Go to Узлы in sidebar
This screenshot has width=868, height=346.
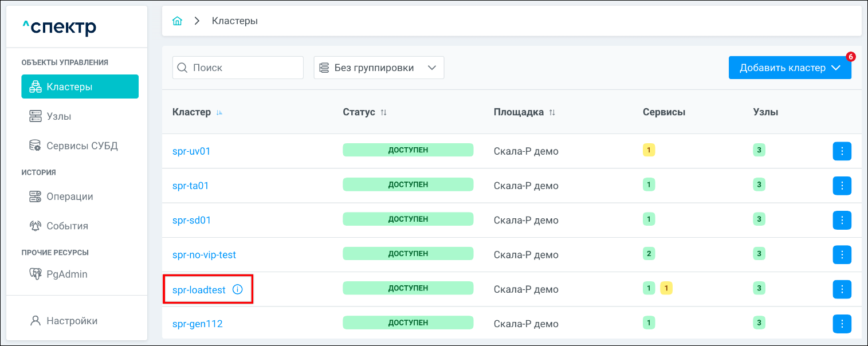(58, 116)
